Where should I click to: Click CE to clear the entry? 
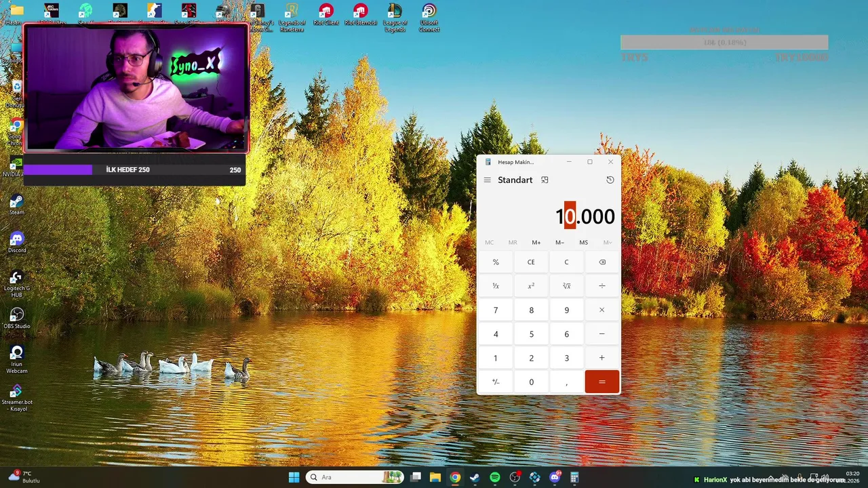pos(531,262)
